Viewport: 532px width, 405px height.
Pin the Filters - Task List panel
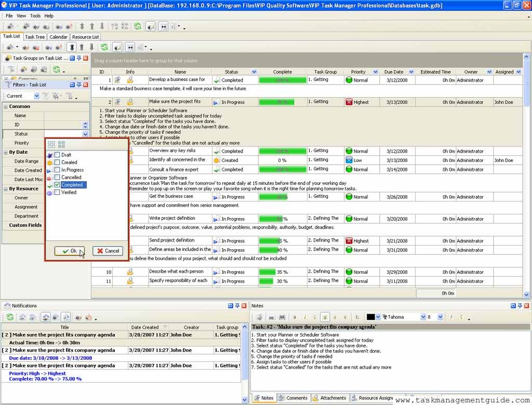(x=79, y=85)
